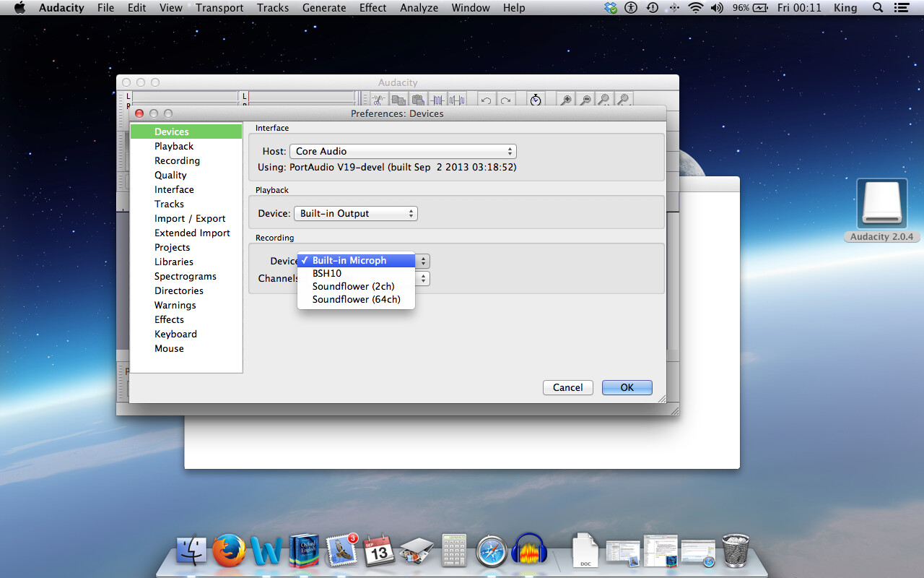Select Effects in preferences sidebar

coord(186,319)
